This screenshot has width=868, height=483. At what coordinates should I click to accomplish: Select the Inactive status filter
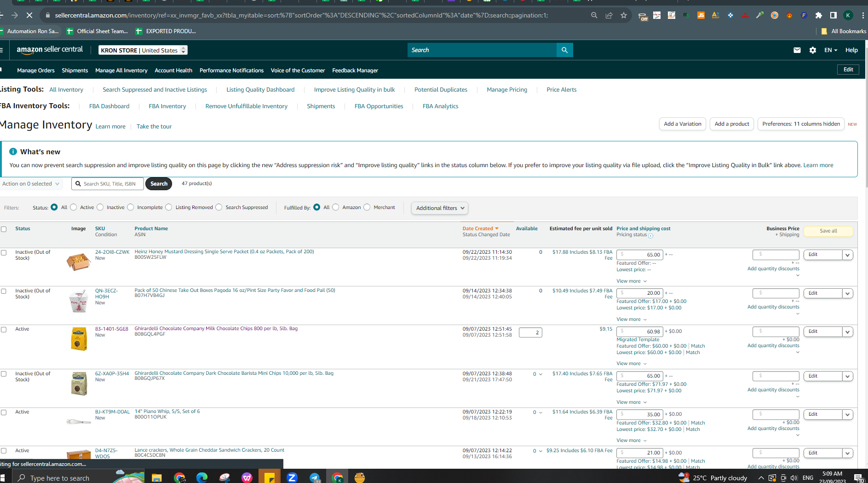click(100, 207)
